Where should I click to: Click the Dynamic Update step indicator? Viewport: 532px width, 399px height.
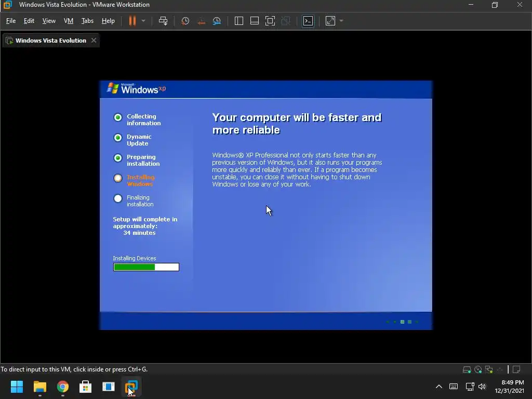pos(118,138)
